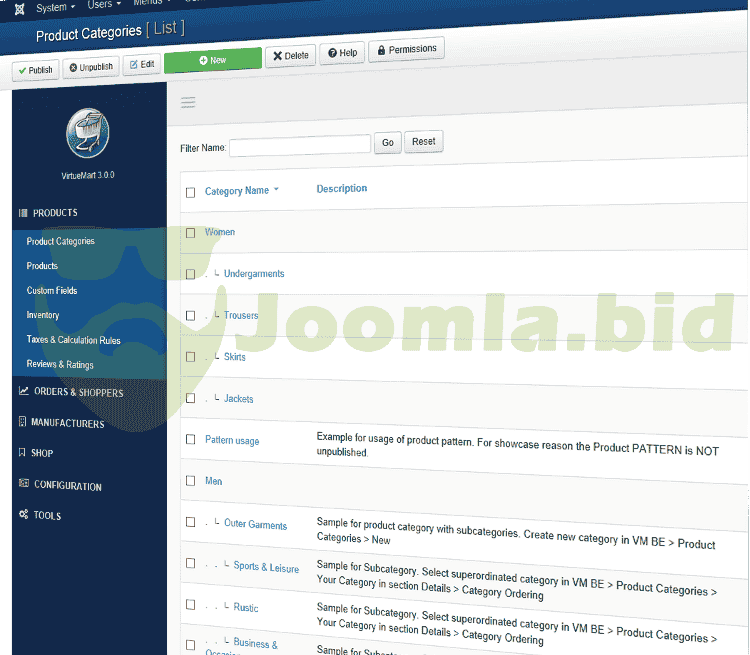
Task: Expand the Orders & Shoppers section
Action: click(x=78, y=392)
